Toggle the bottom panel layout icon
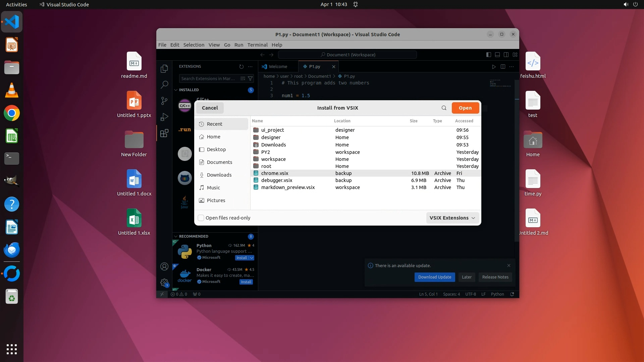Image resolution: width=644 pixels, height=362 pixels. pyautogui.click(x=497, y=55)
